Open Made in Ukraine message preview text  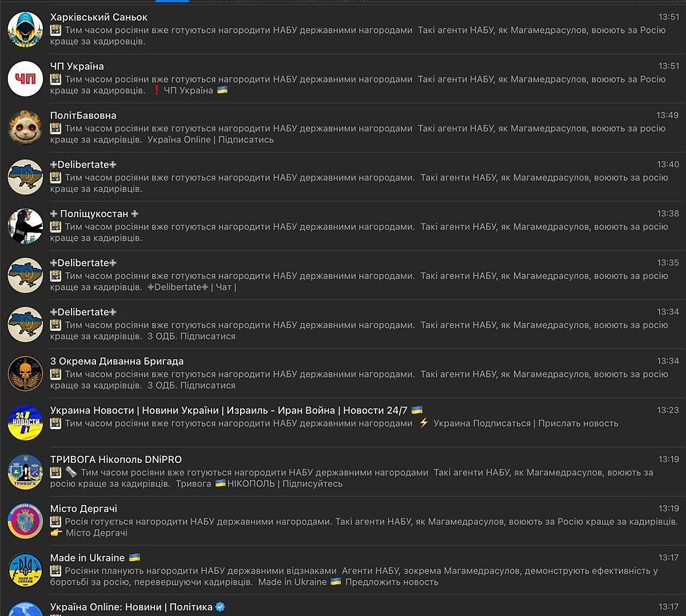pyautogui.click(x=354, y=576)
